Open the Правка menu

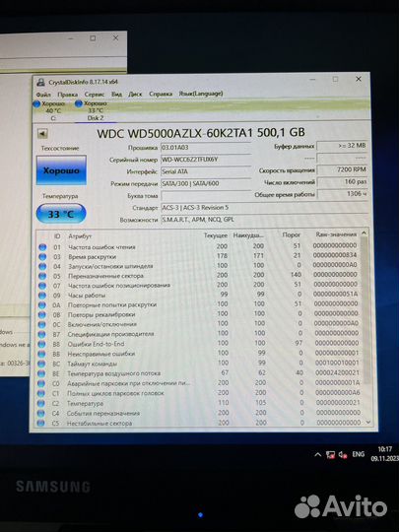(68, 95)
